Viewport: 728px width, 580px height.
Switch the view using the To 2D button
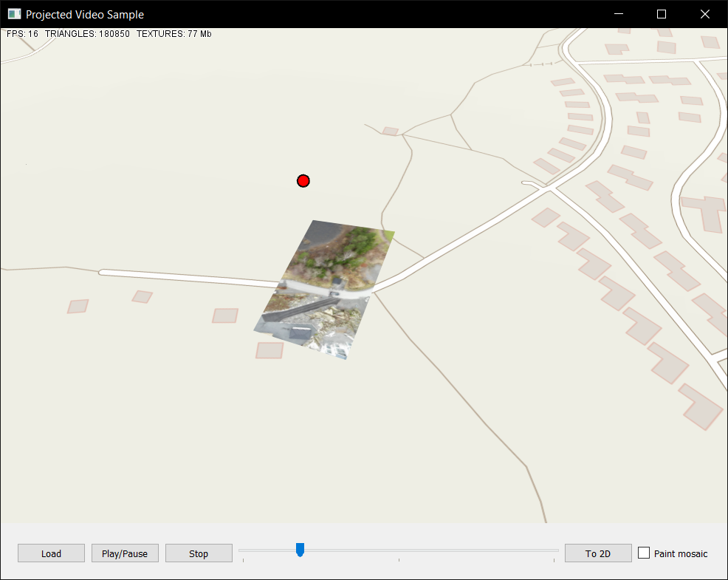click(598, 553)
